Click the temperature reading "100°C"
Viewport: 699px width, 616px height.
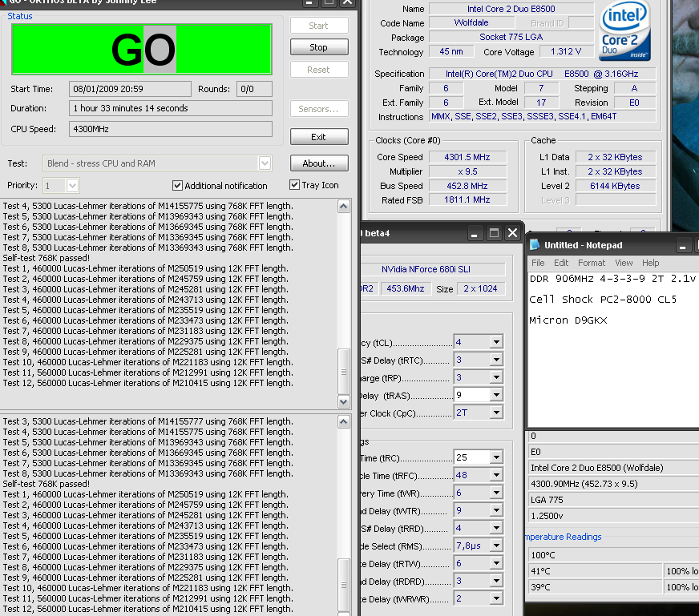543,555
